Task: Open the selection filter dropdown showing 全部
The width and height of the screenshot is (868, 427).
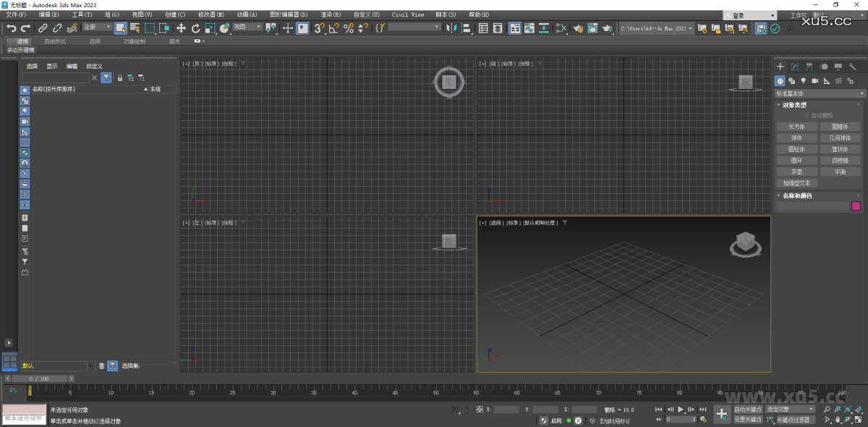Action: coord(98,28)
